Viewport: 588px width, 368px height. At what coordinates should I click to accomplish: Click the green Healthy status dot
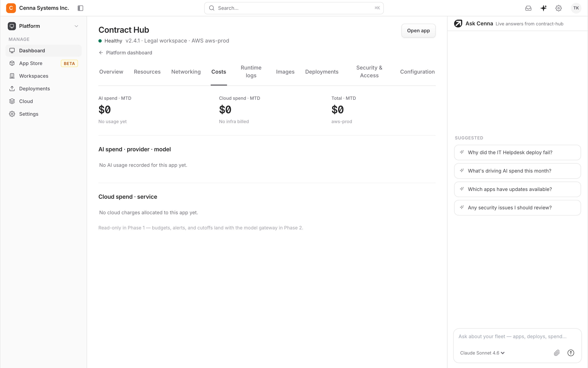coord(100,41)
